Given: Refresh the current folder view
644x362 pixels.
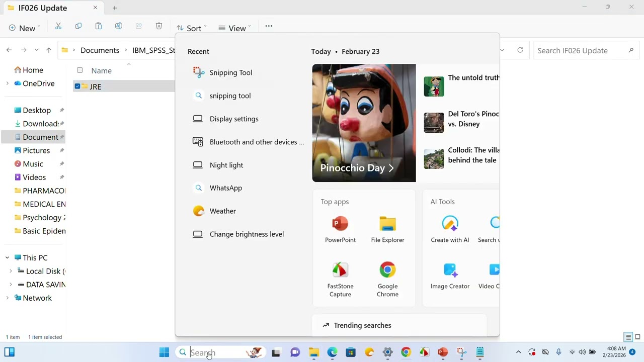Looking at the screenshot, I should [x=520, y=50].
